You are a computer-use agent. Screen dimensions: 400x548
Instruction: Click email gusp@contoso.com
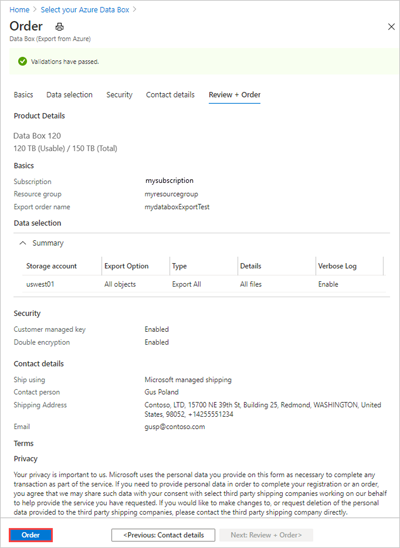point(175,427)
